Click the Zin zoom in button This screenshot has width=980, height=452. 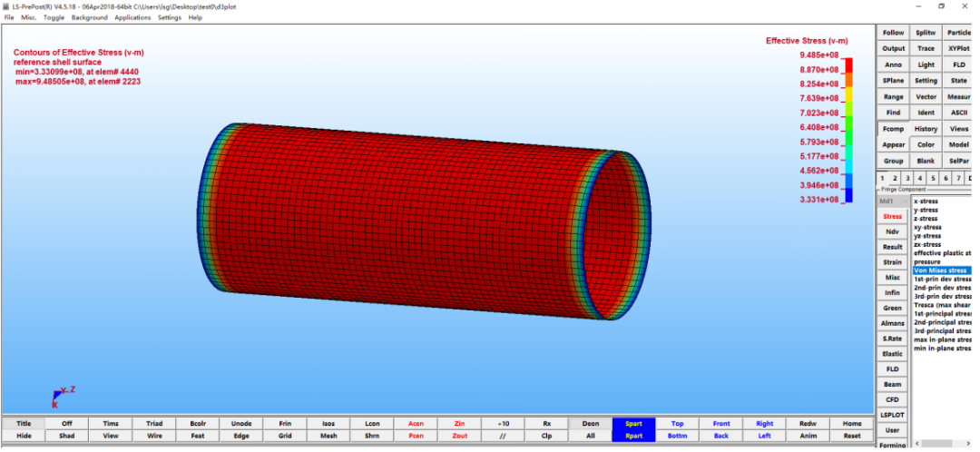tap(459, 423)
